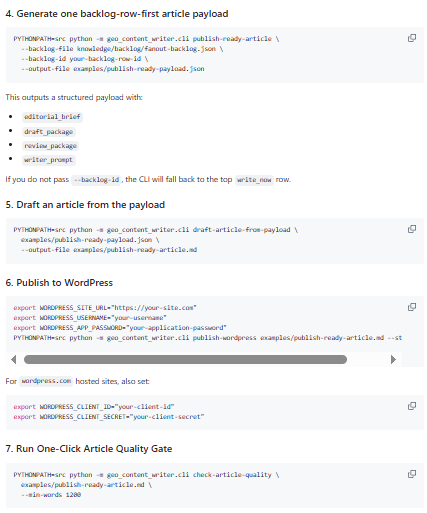
Task: Copy the check-article-quality command
Action: tap(412, 474)
